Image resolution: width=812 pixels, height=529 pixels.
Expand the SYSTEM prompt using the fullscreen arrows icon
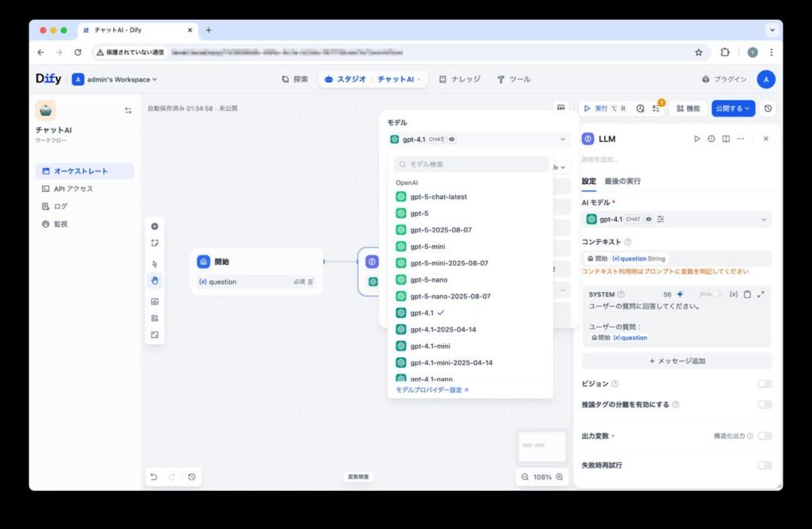coord(761,293)
